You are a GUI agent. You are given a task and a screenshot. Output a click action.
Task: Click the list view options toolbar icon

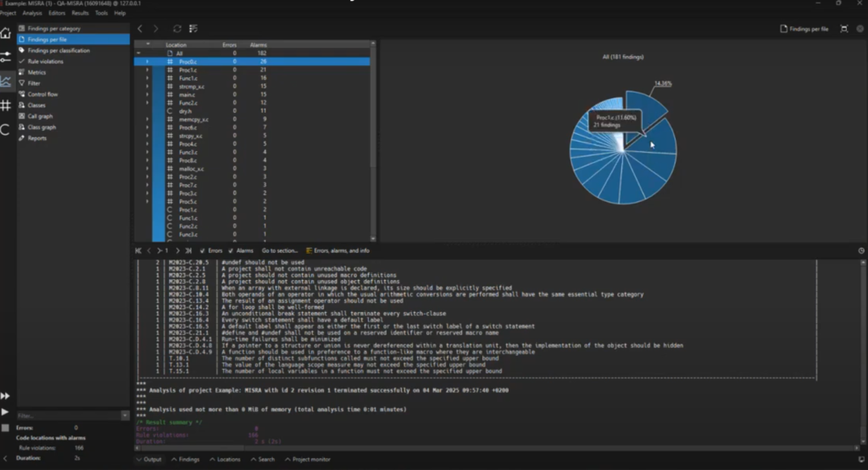tap(193, 28)
